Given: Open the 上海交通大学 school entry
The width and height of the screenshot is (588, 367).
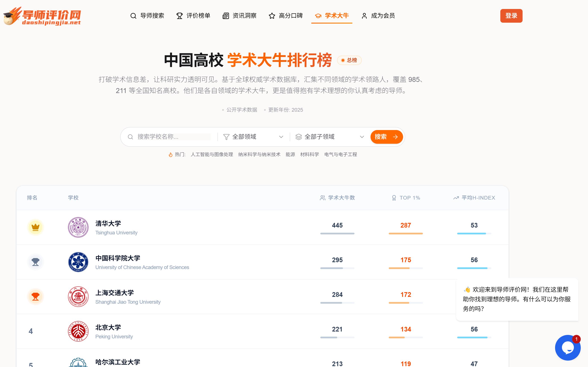Looking at the screenshot, I should coord(262,297).
